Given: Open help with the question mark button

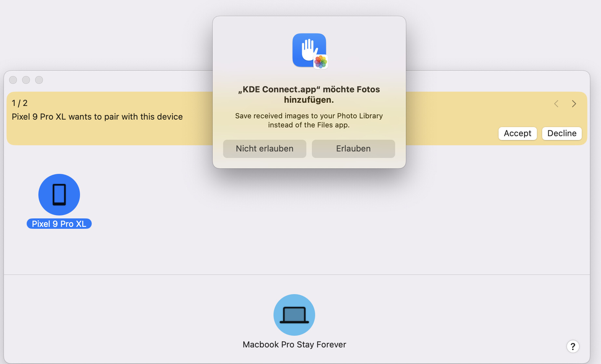Looking at the screenshot, I should pos(573,346).
